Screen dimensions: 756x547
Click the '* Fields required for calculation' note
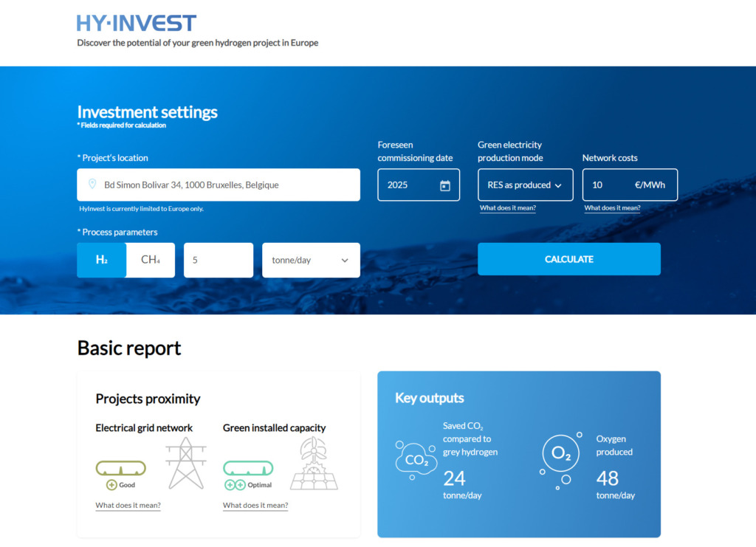pyautogui.click(x=122, y=125)
